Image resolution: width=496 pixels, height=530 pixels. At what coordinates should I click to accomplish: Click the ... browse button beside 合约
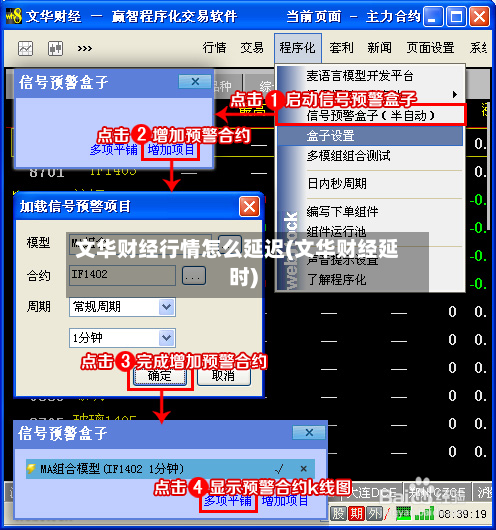[194, 275]
